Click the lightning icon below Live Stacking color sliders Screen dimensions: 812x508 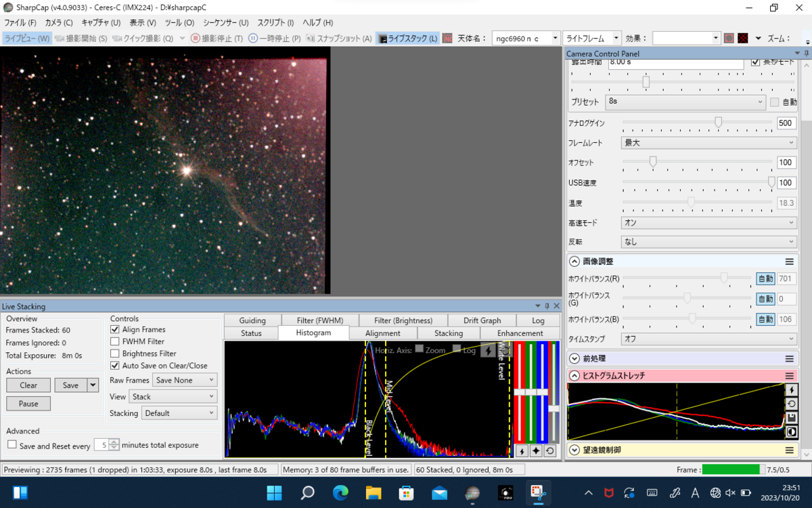pos(521,451)
